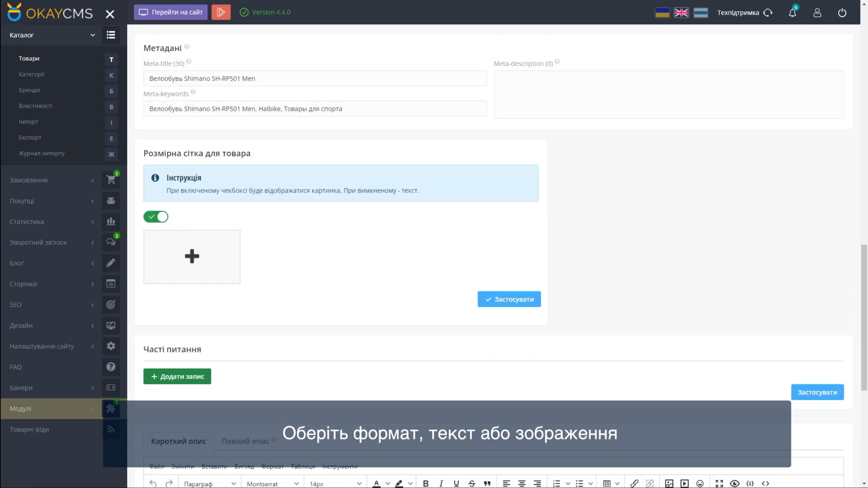The height and width of the screenshot is (488, 868).
Task: Open Бренди in catalog menu
Action: 29,90
